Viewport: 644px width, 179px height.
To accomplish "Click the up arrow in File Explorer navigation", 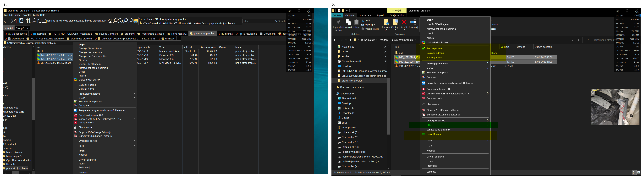I will point(350,40).
